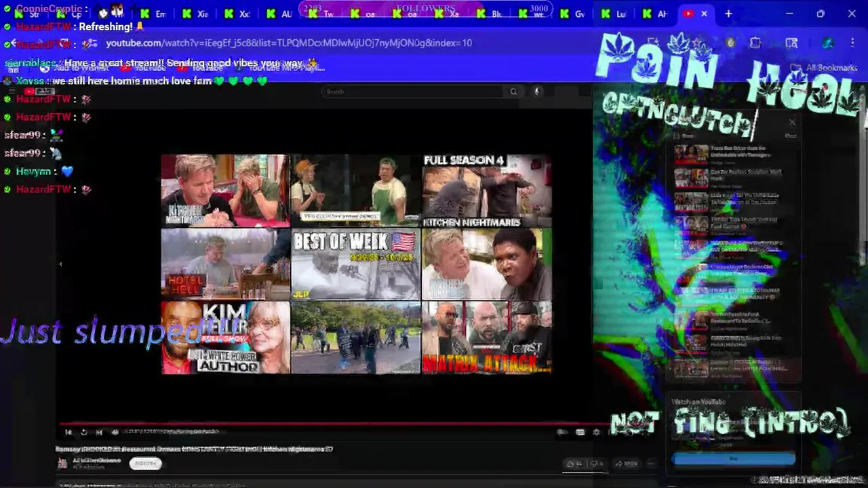Skip to the previous video in player
Viewport: 868px width, 488px height.
coord(68,432)
